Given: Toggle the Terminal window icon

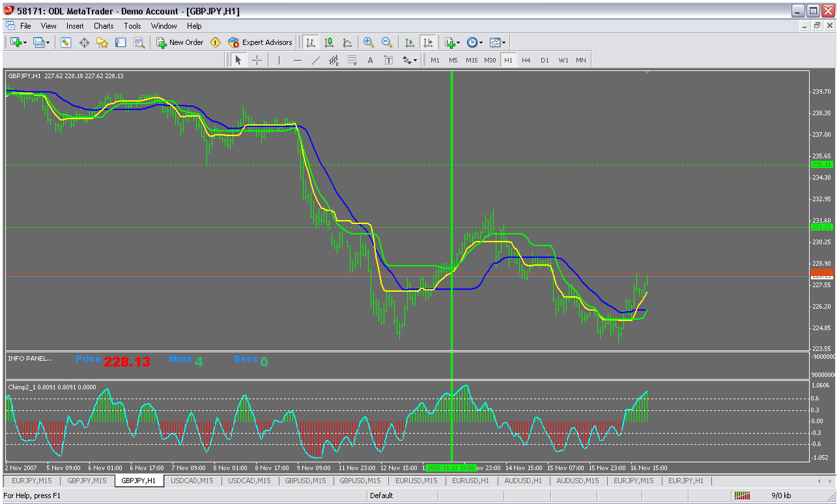Looking at the screenshot, I should click(x=121, y=42).
